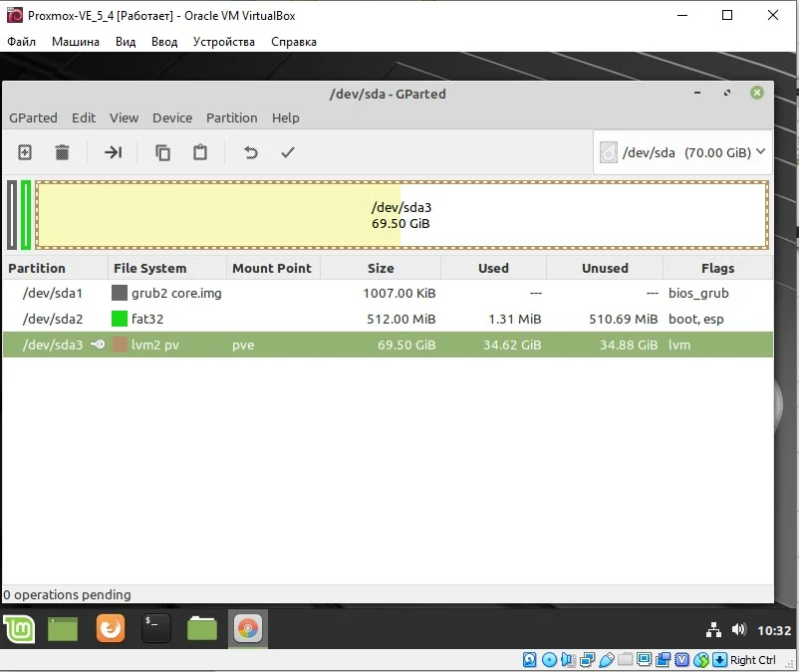
Task: Click the 'boot, esp' flags cell
Action: coord(696,320)
